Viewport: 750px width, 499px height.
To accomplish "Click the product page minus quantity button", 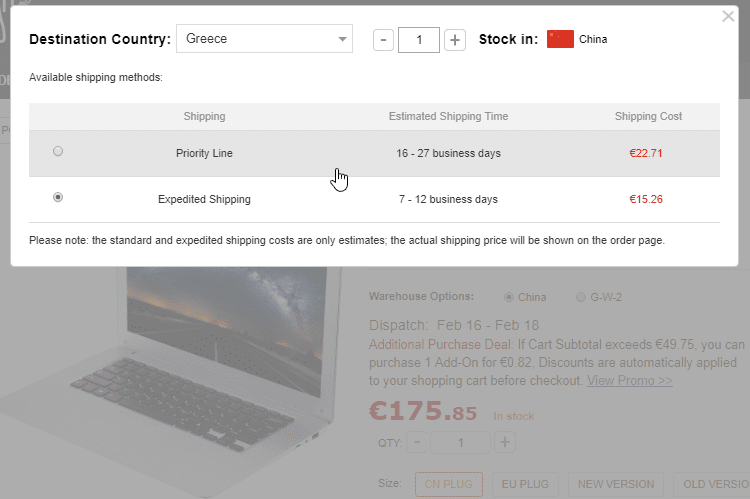I will tap(417, 442).
